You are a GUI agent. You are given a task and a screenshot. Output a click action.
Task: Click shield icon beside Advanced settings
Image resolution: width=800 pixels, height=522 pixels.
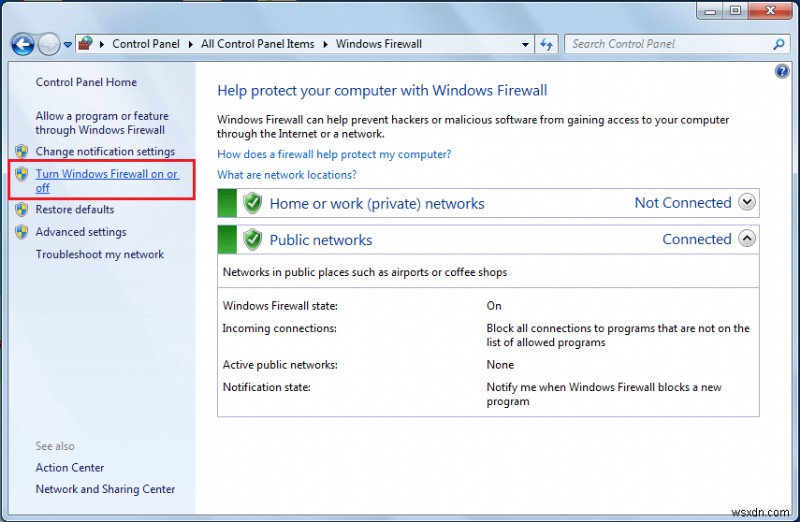21,232
